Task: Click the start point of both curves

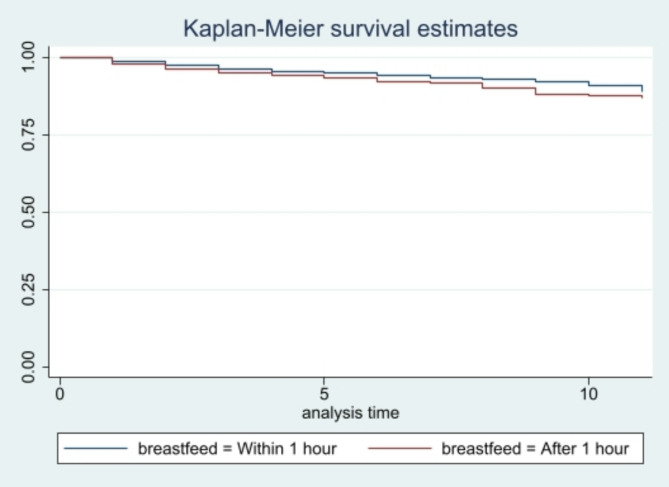Action: coord(60,57)
